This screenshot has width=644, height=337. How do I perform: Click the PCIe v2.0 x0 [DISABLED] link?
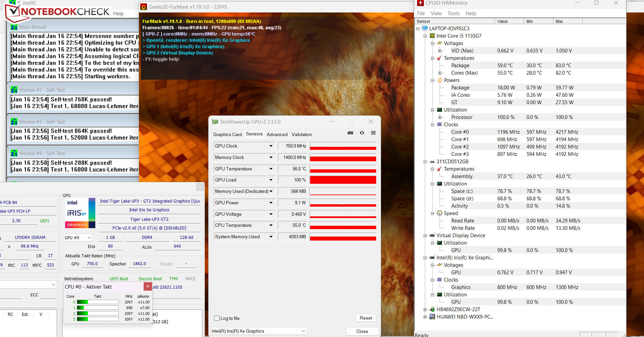149,228
